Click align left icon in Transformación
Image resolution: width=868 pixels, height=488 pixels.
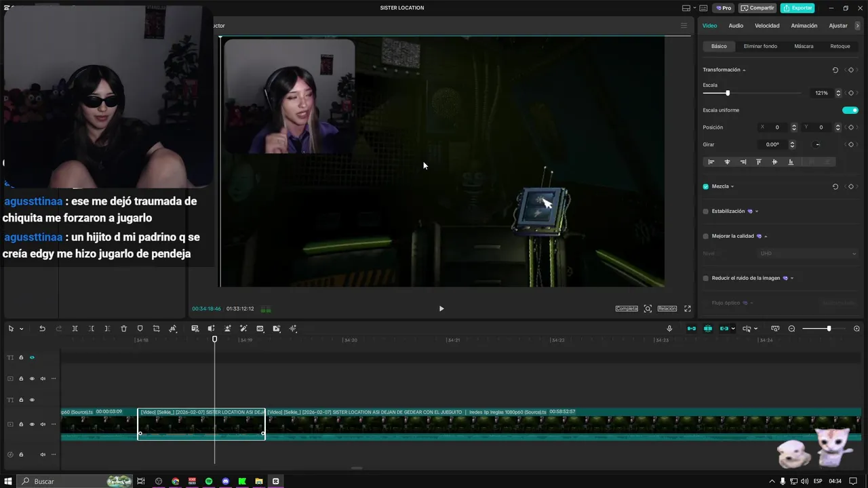[711, 162]
